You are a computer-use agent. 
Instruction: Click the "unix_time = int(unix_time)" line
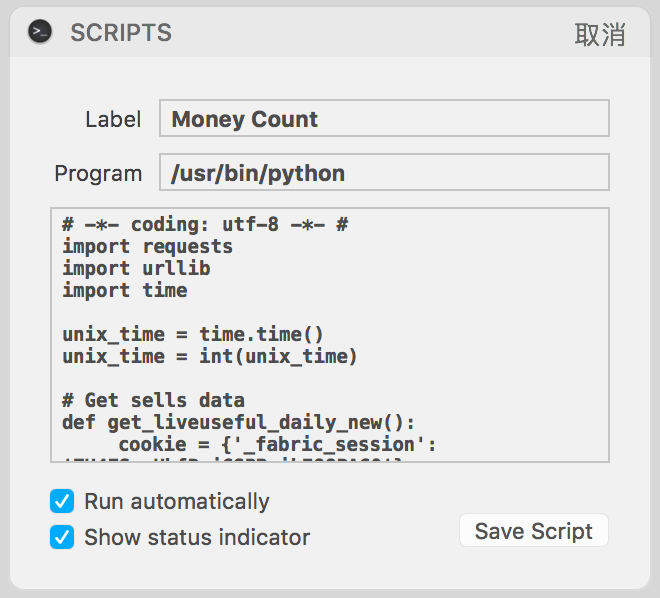tap(209, 357)
